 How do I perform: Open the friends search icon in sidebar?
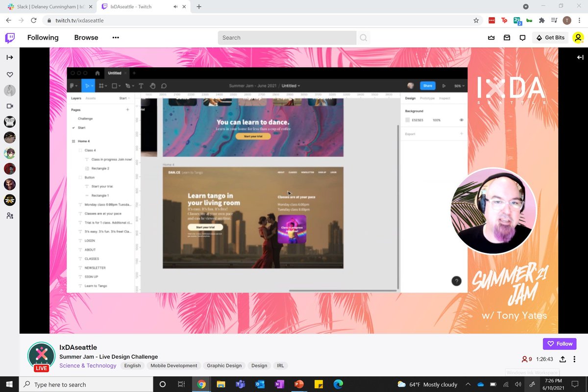click(10, 215)
